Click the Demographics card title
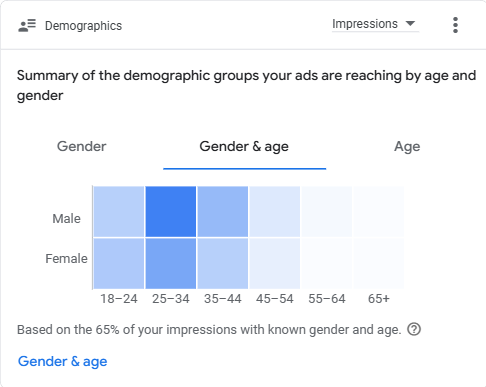The width and height of the screenshot is (486, 387). click(83, 26)
